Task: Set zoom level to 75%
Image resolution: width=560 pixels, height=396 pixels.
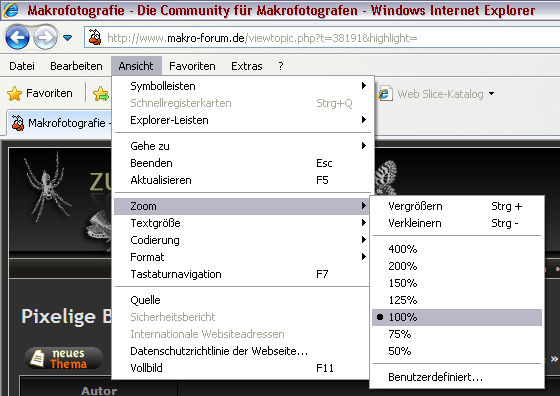Action: tap(457, 334)
